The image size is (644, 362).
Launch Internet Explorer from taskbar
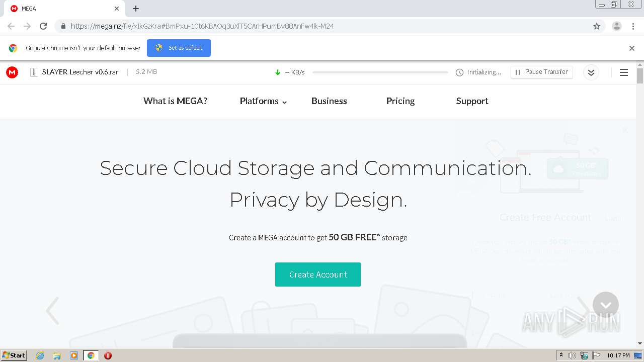coord(40,355)
